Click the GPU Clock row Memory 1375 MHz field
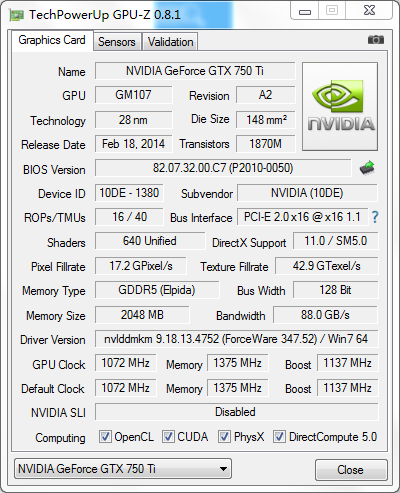The width and height of the screenshot is (400, 493). tap(238, 363)
